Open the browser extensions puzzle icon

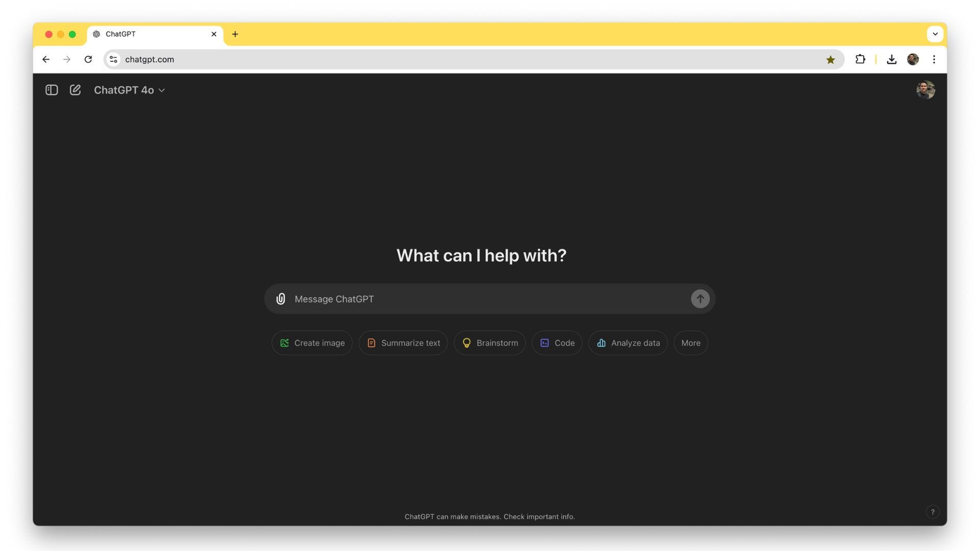point(860,60)
